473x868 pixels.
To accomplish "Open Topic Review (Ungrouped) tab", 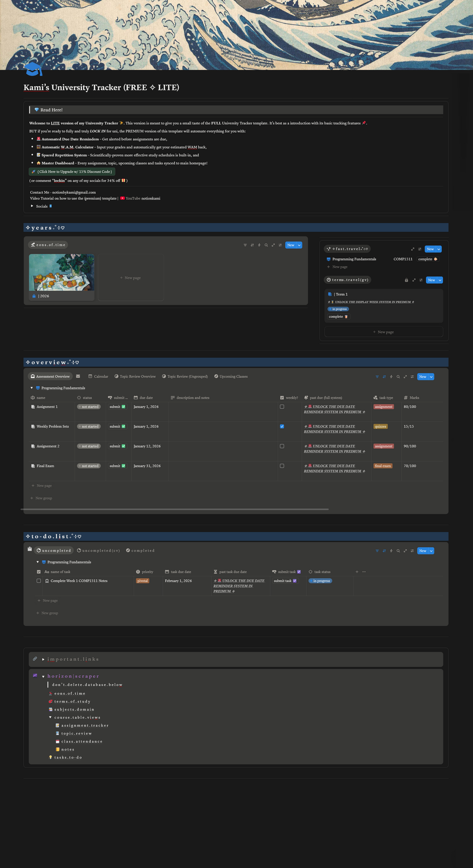I will tap(185, 377).
